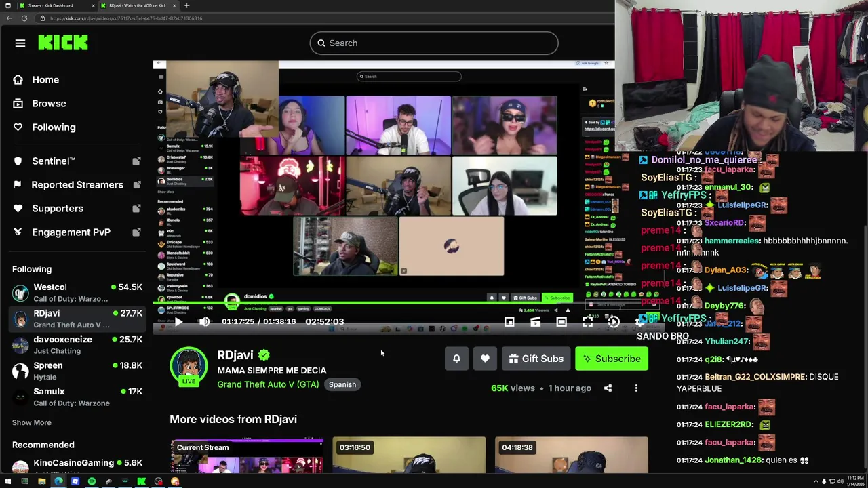This screenshot has height=488, width=868.
Task: Open the RDjavi channel name link
Action: click(x=235, y=355)
